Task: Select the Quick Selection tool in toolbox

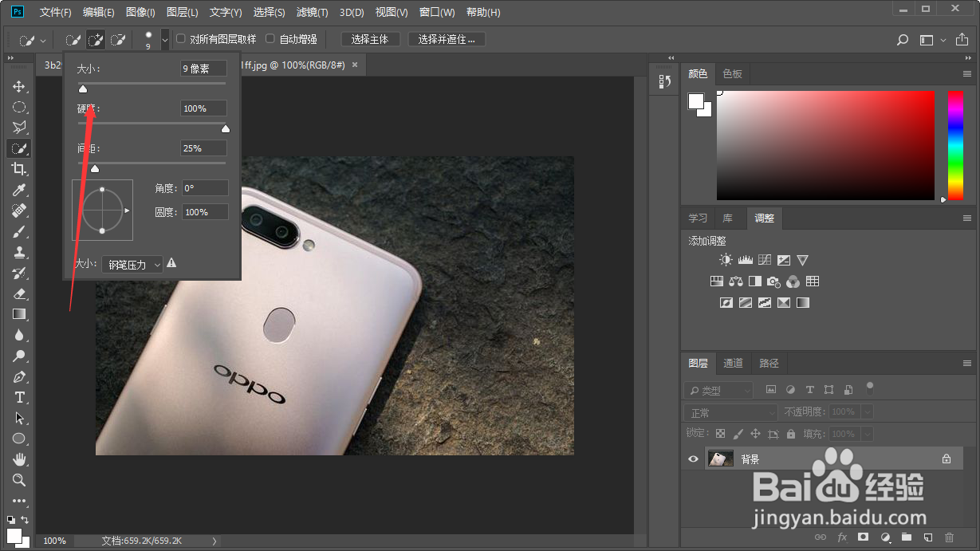Action: (x=19, y=148)
